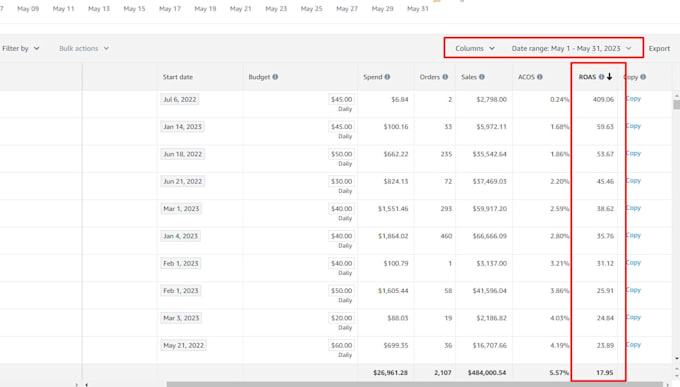Sort by the ROAS column header
This screenshot has width=680, height=387.
tap(587, 77)
